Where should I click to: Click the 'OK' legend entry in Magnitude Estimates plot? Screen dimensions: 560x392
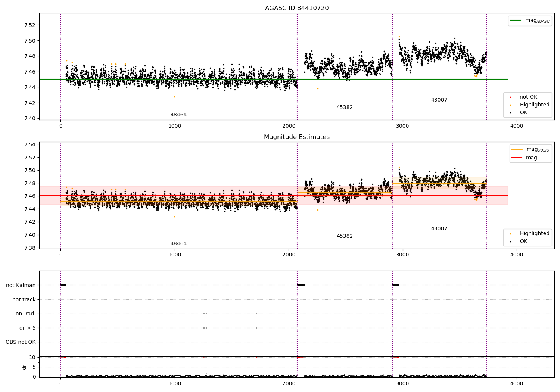coord(519,242)
